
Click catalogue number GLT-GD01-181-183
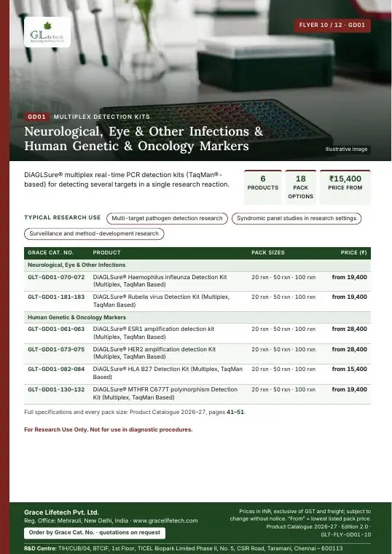pyautogui.click(x=56, y=297)
